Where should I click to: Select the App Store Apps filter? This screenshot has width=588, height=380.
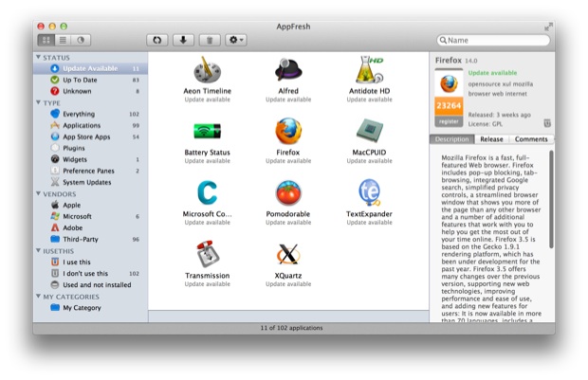coord(90,136)
